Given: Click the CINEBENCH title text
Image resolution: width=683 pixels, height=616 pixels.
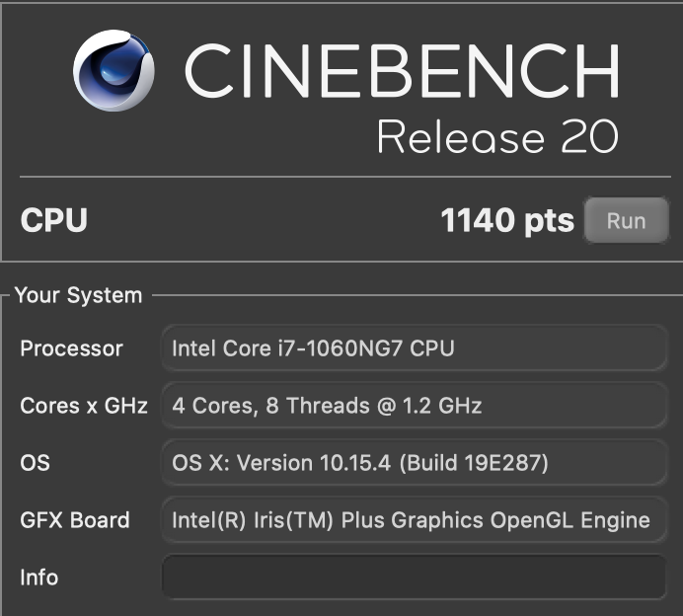Looking at the screenshot, I should 402,71.
